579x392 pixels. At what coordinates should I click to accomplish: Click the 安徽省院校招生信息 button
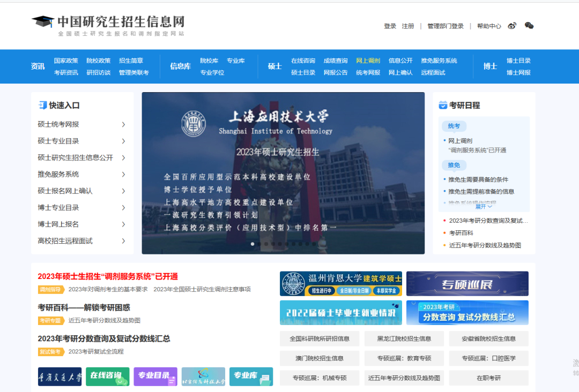[488, 338]
